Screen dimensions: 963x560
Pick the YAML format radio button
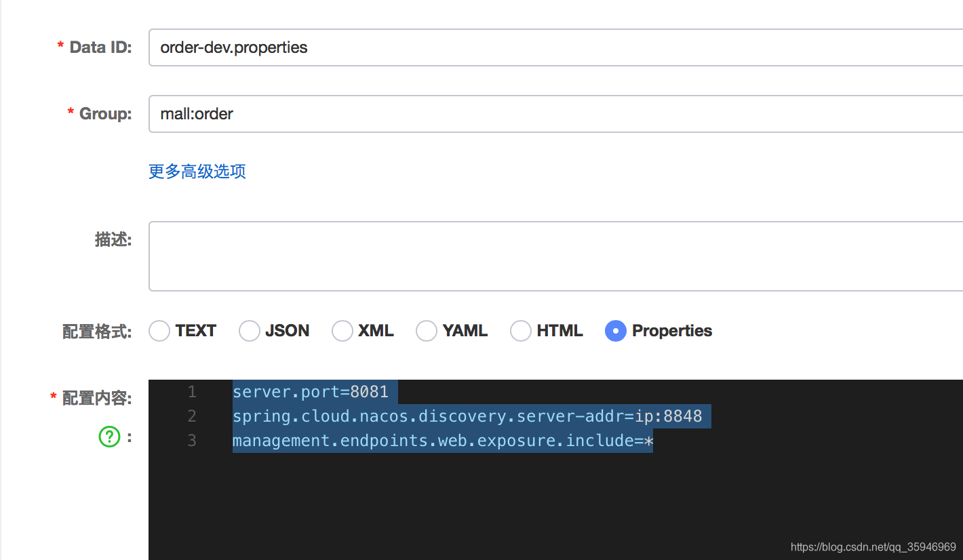(x=427, y=331)
